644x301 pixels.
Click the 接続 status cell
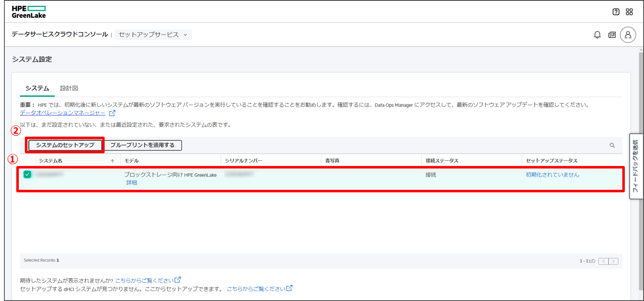click(x=431, y=175)
